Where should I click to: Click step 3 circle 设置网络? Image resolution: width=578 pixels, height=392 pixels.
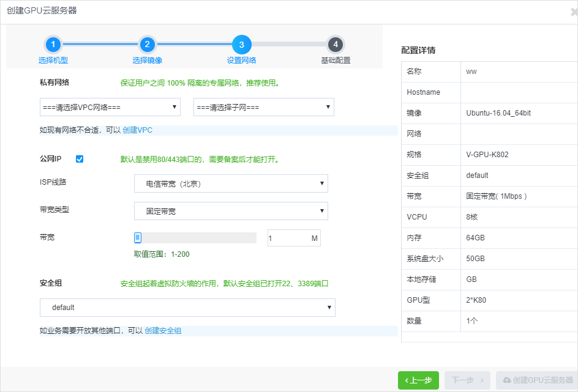tap(241, 45)
